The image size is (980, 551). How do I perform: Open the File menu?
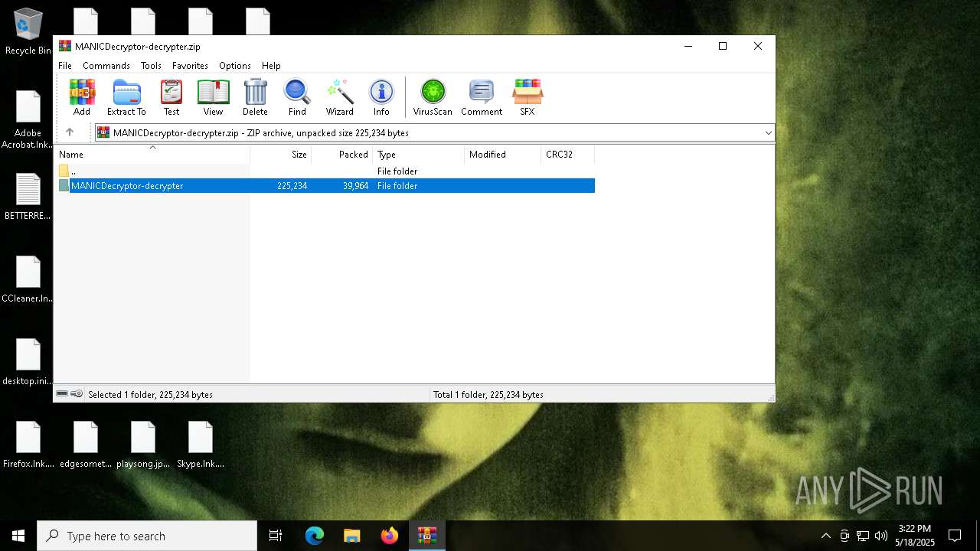click(x=65, y=66)
